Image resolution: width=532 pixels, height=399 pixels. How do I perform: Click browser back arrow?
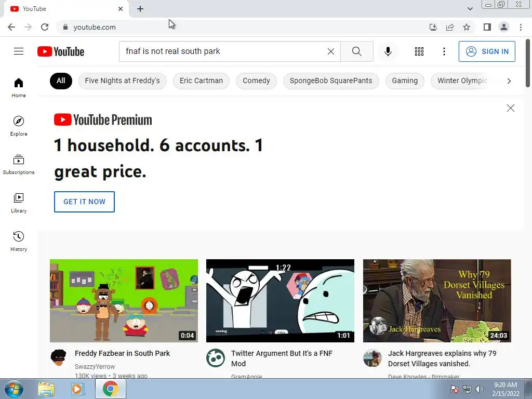[11, 27]
